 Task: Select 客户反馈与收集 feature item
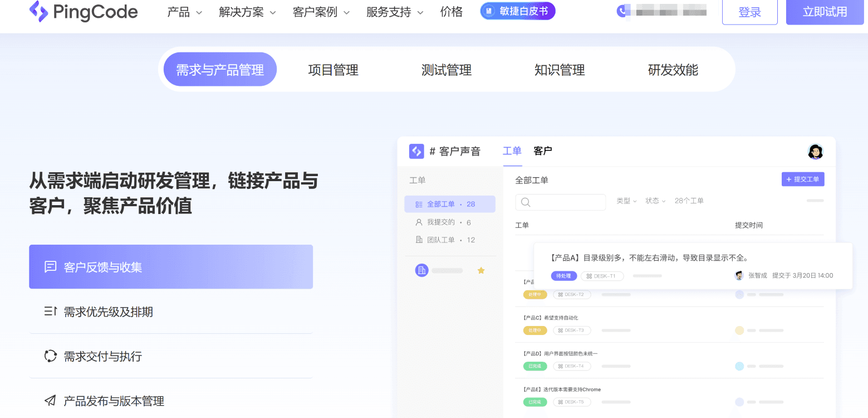171,267
